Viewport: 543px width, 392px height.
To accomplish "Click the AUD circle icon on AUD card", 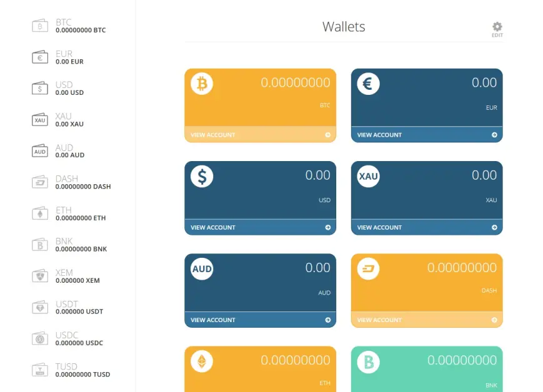I will click(x=202, y=269).
